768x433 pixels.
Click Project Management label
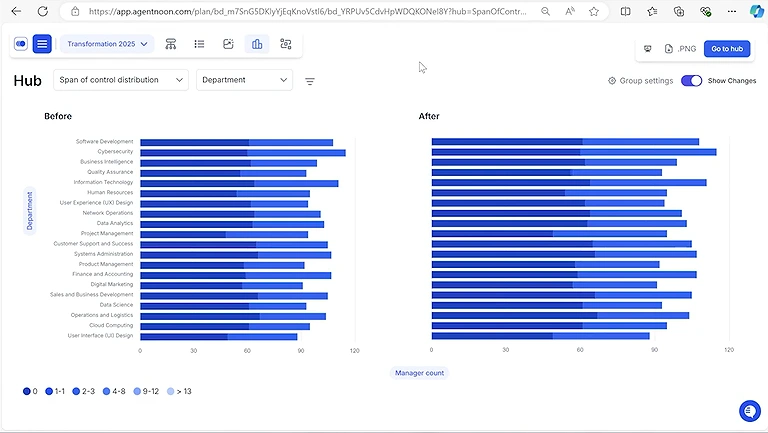[107, 233]
